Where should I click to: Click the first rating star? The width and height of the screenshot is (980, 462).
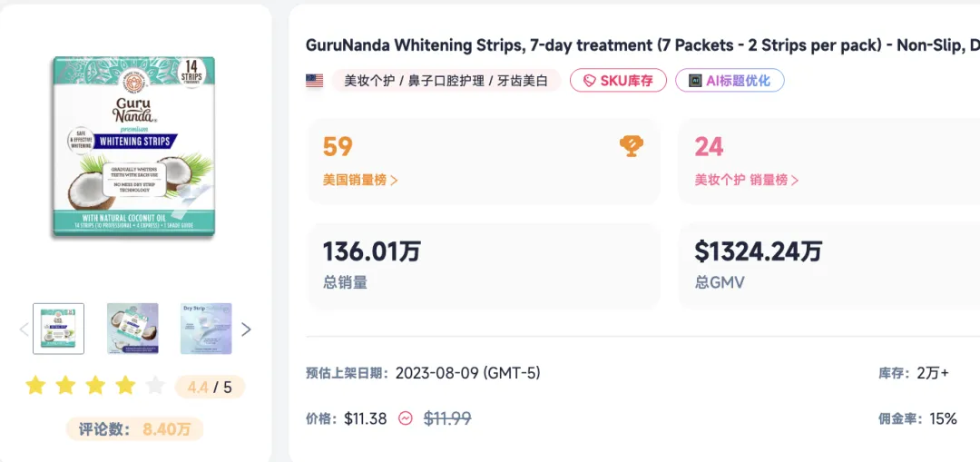pos(35,387)
